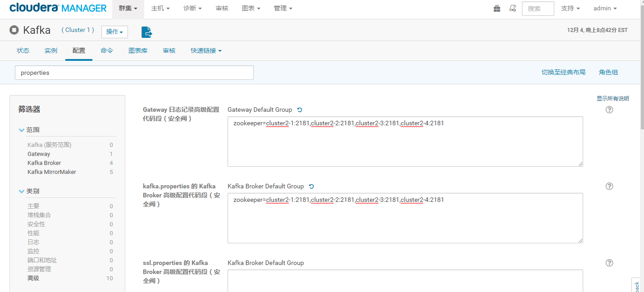
Task: Open the 群集 dropdown menu
Action: tap(128, 9)
